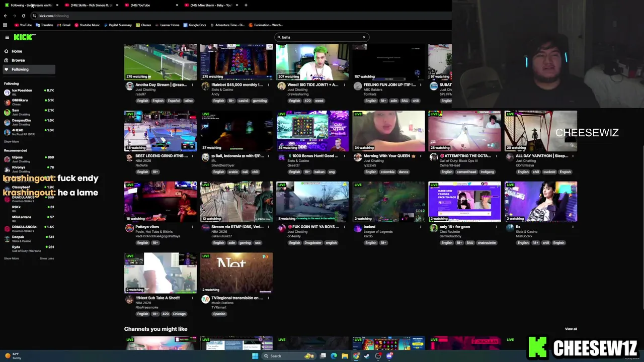This screenshot has width=644, height=362.
Task: Open the Kick hamburger sidebar menu
Action: click(7, 37)
